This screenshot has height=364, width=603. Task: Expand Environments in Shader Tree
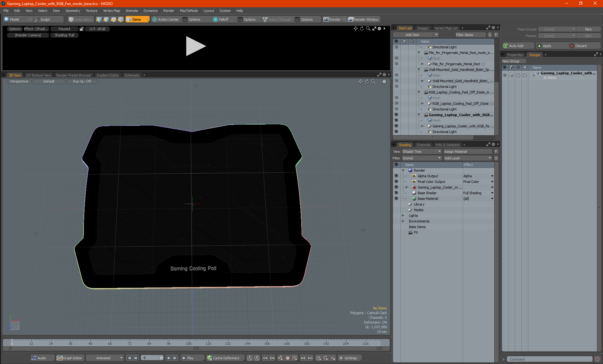click(403, 221)
